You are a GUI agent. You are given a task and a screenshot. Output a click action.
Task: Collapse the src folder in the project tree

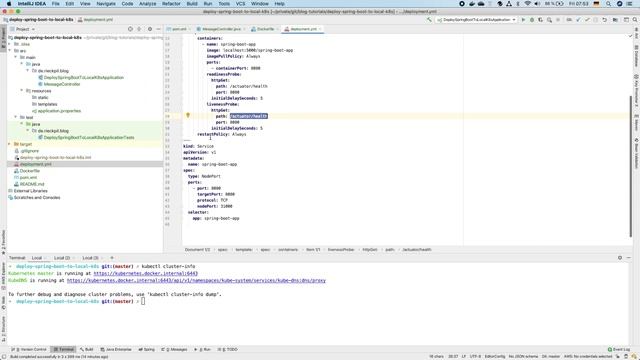point(10,51)
